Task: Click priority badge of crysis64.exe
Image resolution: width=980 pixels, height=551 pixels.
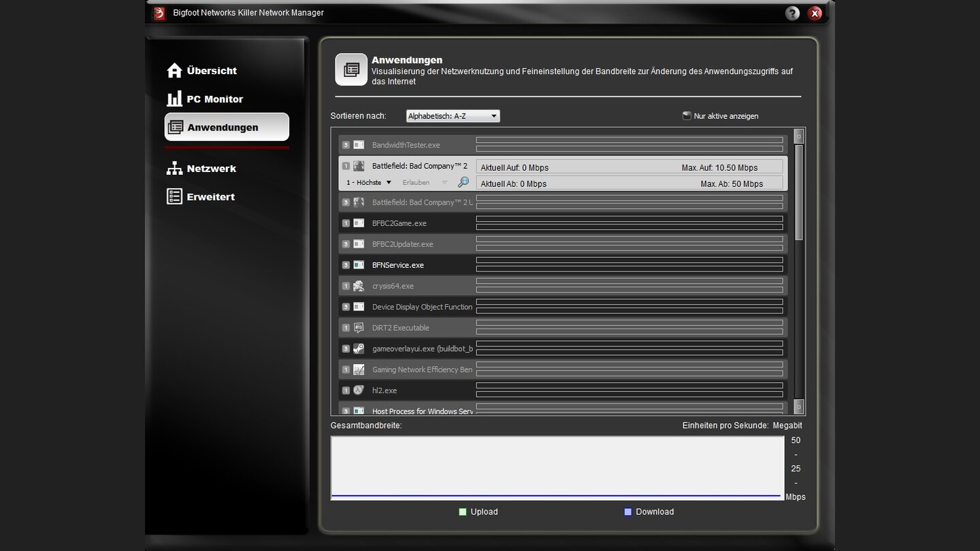Action: click(x=346, y=286)
